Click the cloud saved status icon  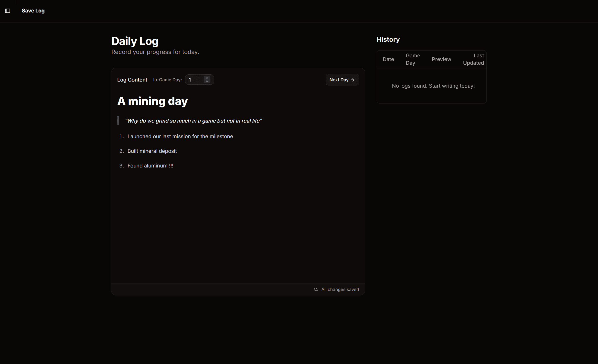coord(316,290)
